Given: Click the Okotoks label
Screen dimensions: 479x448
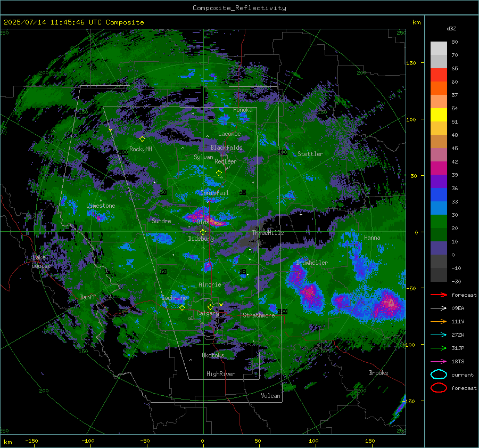Looking at the screenshot, I should pos(213,355).
